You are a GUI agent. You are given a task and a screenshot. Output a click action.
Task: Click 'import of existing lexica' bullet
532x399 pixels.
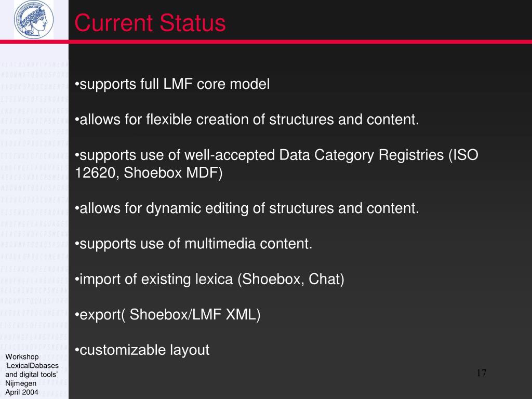pyautogui.click(x=210, y=279)
